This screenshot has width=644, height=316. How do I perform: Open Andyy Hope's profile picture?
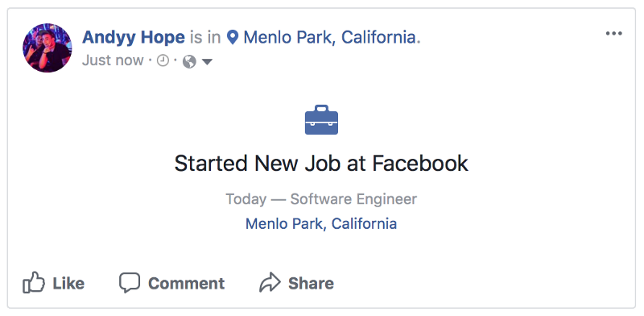tap(47, 48)
